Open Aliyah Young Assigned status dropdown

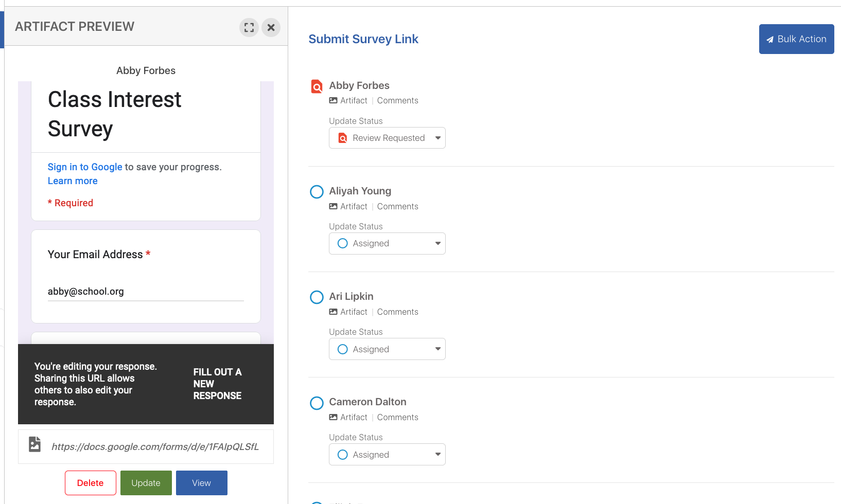[x=387, y=243]
